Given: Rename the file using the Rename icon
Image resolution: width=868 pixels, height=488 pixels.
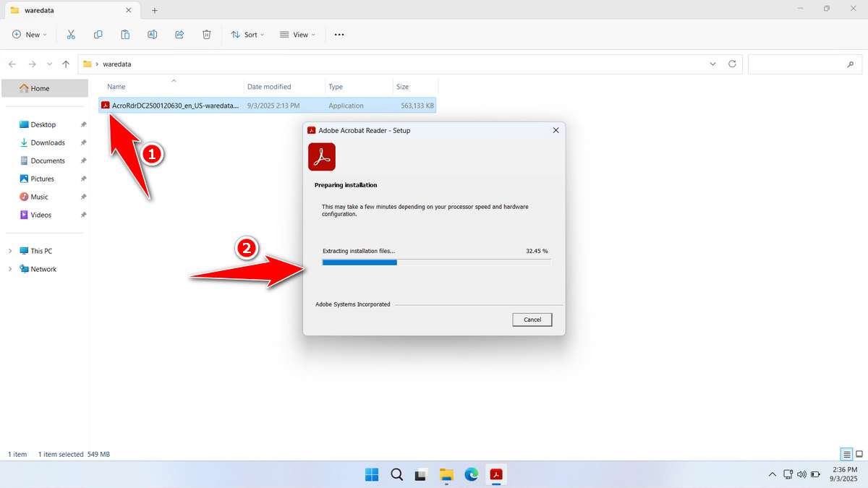Looking at the screenshot, I should pos(152,34).
